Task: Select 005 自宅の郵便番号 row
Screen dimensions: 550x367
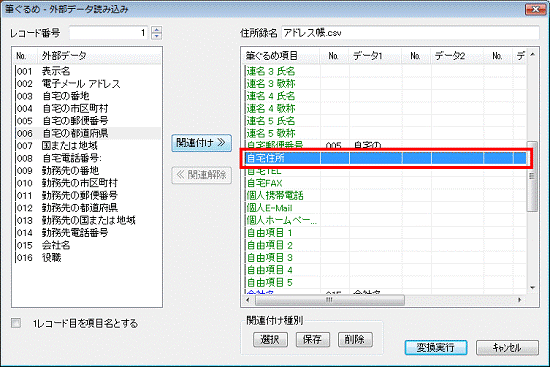Action: point(88,121)
